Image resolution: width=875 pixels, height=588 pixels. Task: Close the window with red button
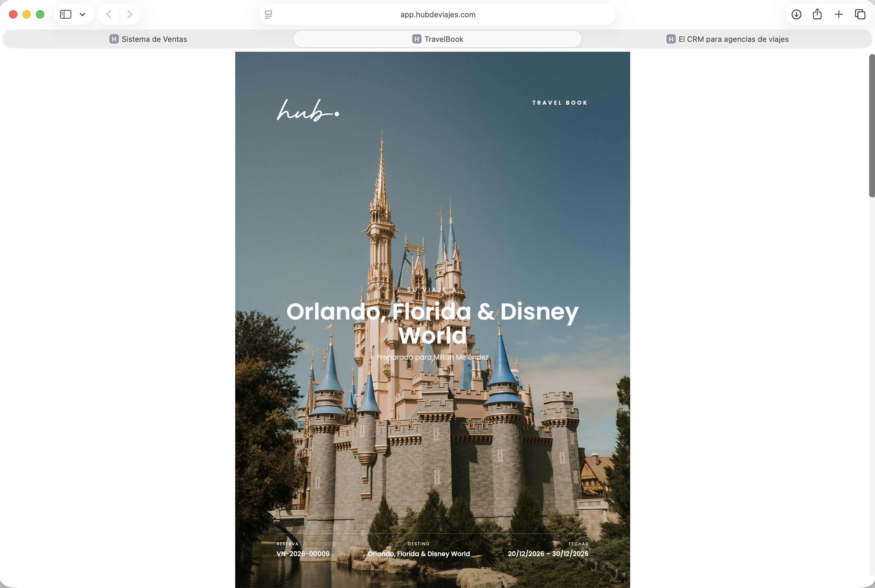[x=13, y=14]
